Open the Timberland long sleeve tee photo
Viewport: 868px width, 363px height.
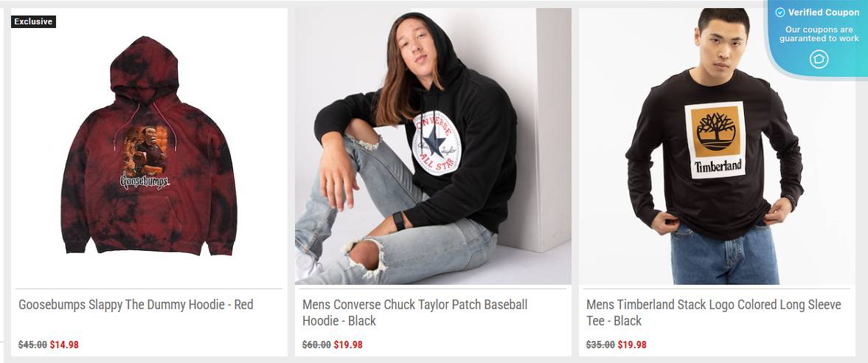click(x=717, y=146)
